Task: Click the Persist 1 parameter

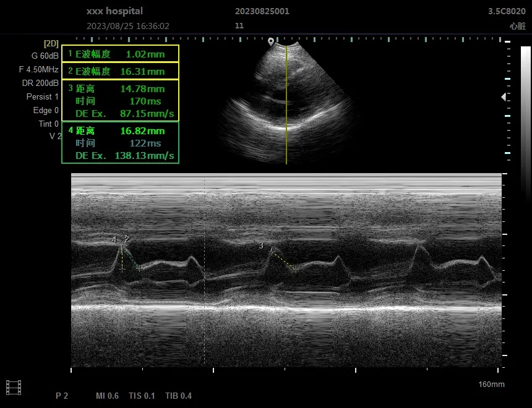Action: tap(43, 96)
